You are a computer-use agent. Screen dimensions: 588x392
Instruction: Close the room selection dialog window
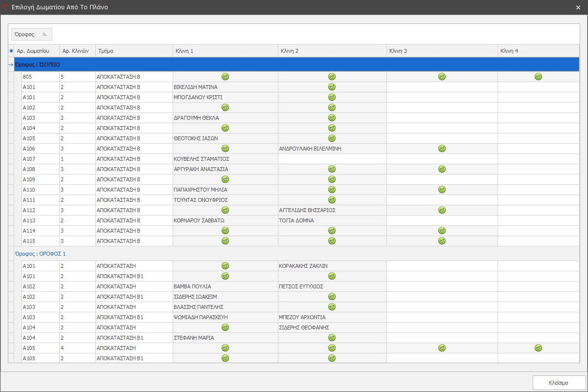[x=578, y=7]
